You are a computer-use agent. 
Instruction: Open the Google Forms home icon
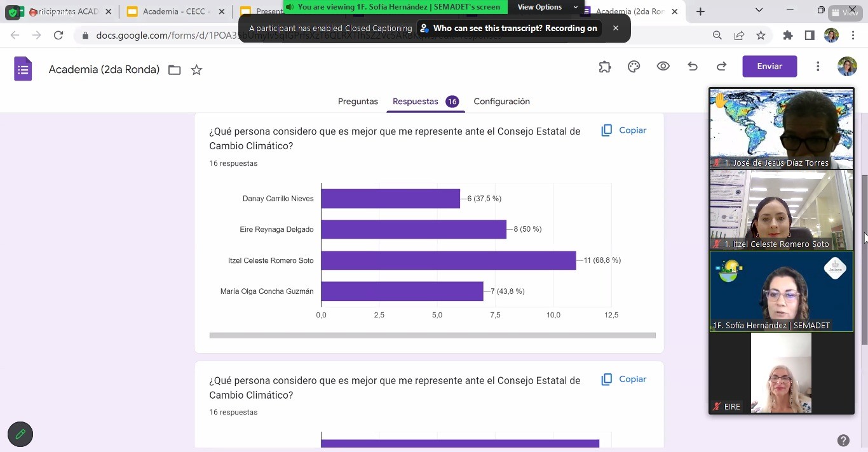(23, 69)
